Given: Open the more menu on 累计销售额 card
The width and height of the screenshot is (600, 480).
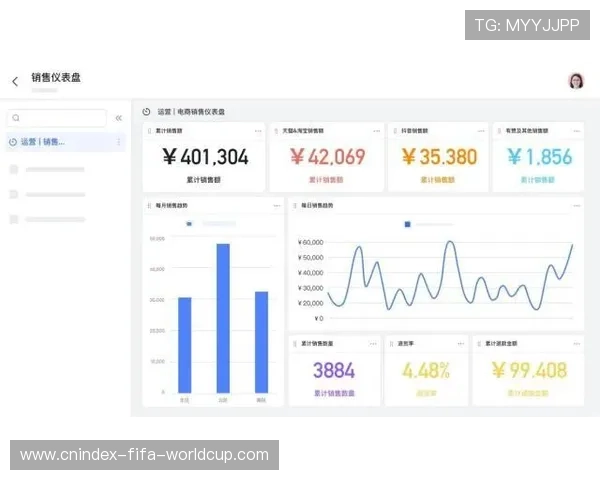Looking at the screenshot, I should (258, 131).
